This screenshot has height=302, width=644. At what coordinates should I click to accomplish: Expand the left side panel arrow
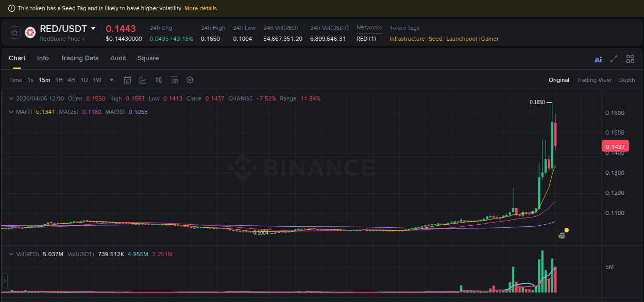coord(5,281)
